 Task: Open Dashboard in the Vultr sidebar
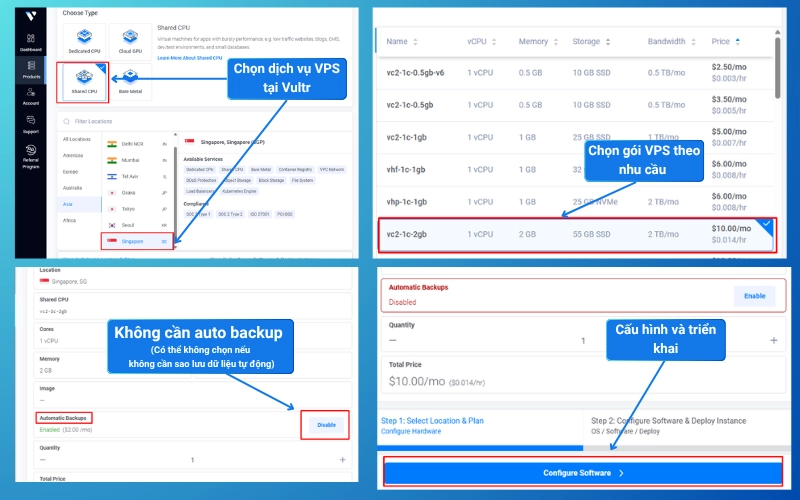[28, 41]
